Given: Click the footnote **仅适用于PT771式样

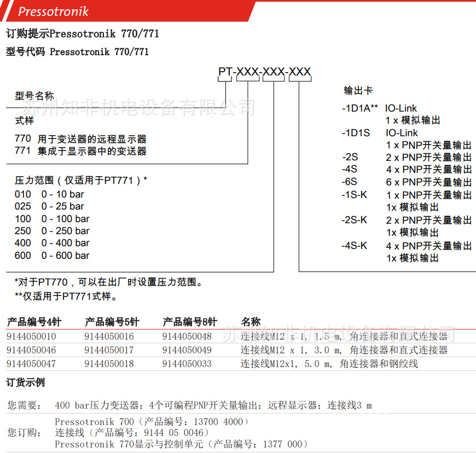Looking at the screenshot, I should pyautogui.click(x=66, y=296).
